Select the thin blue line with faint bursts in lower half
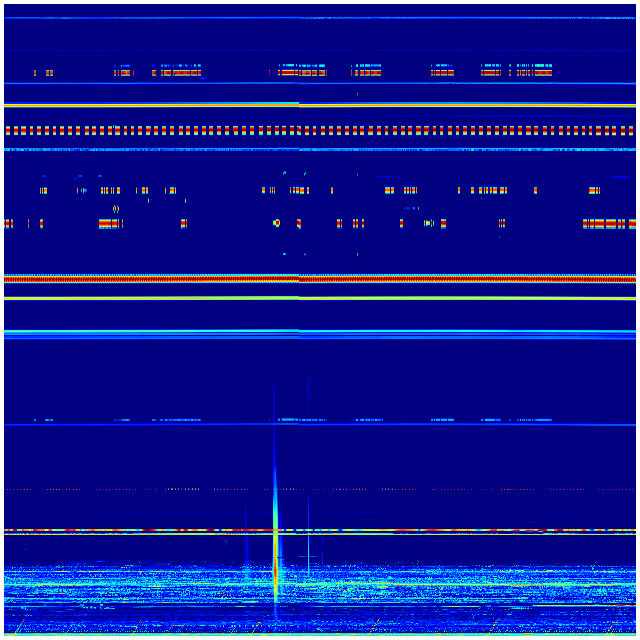Screen dimensions: 640x640 pyautogui.click(x=320, y=425)
